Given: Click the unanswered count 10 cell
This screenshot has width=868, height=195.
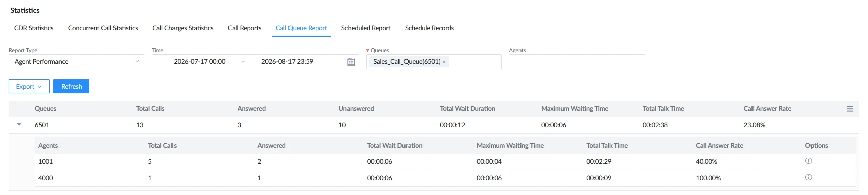Looking at the screenshot, I should pyautogui.click(x=342, y=125).
